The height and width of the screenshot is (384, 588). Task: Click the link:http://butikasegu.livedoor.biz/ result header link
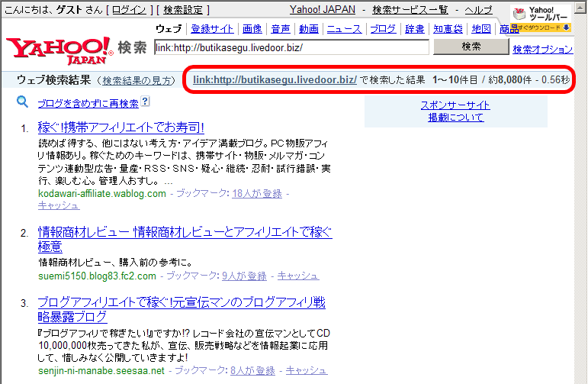point(275,79)
